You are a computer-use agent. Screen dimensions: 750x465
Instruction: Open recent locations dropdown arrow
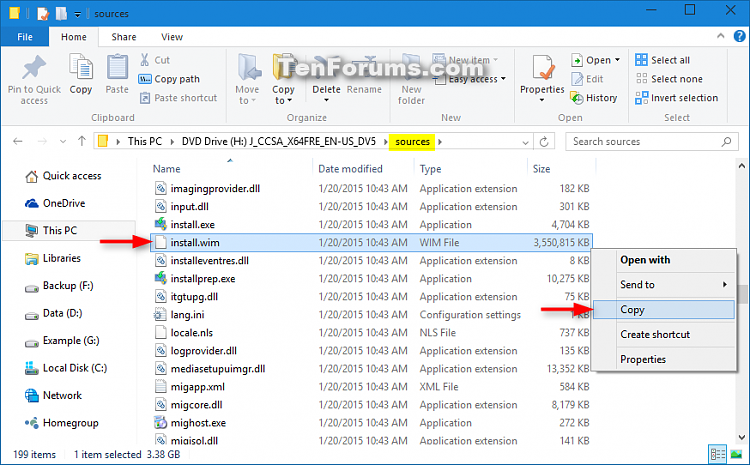63,142
